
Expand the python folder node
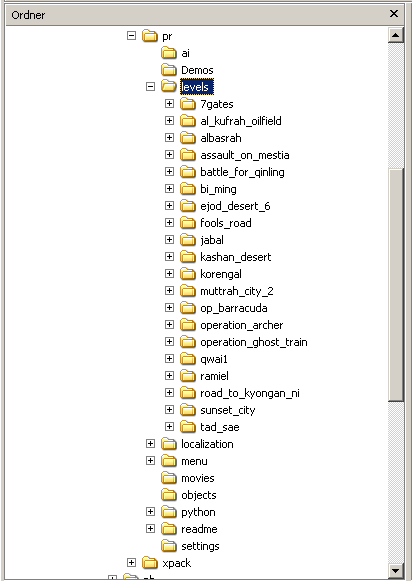pyautogui.click(x=150, y=512)
